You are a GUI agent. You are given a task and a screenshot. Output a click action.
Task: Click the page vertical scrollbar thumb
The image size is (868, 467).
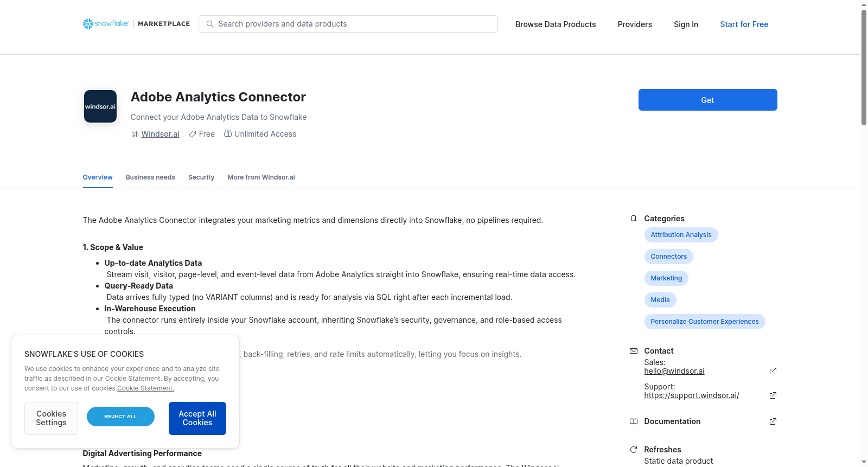point(864,67)
